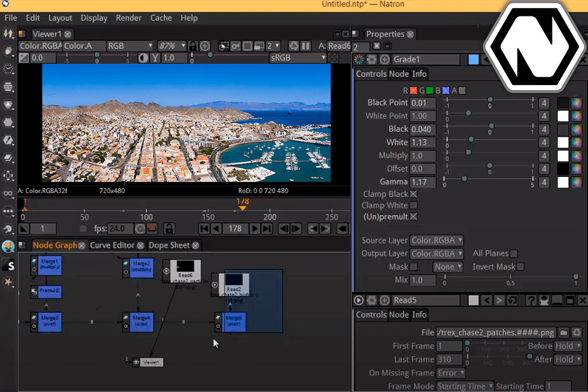The width and height of the screenshot is (588, 392).
Task: Click the viewer force refresh render icon
Action: (294, 46)
